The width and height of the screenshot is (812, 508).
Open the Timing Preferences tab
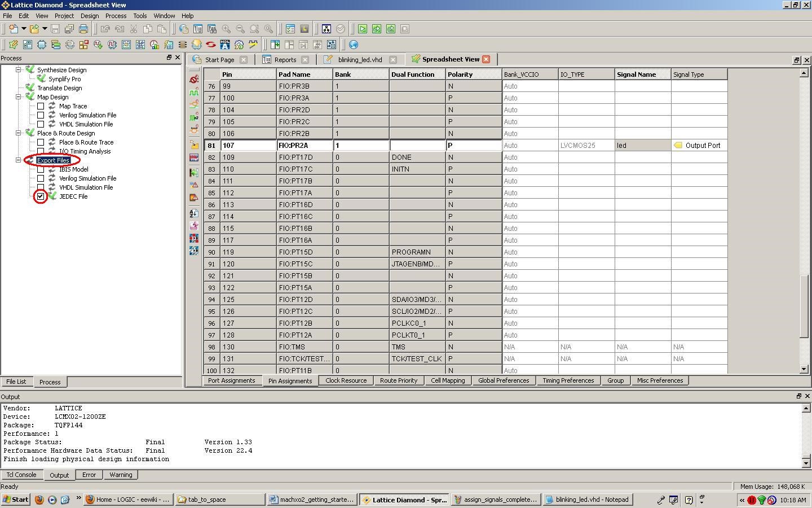(x=568, y=380)
